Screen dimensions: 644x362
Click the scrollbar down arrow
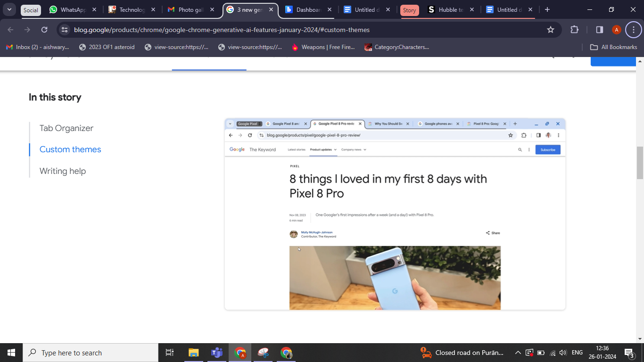tap(640, 339)
